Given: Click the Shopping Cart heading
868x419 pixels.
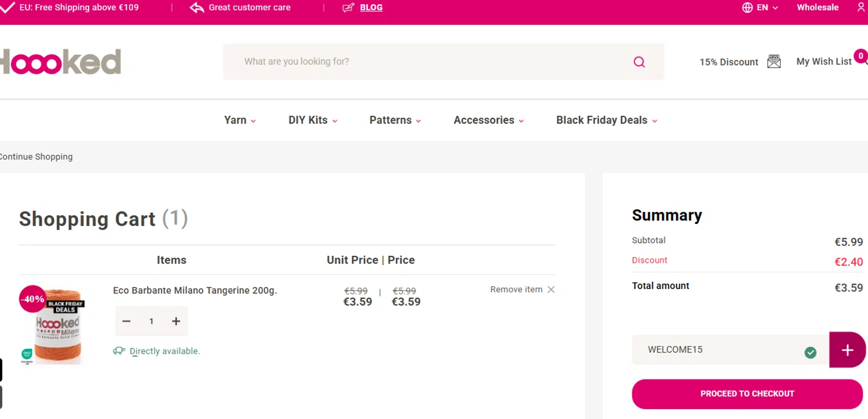Looking at the screenshot, I should click(104, 219).
